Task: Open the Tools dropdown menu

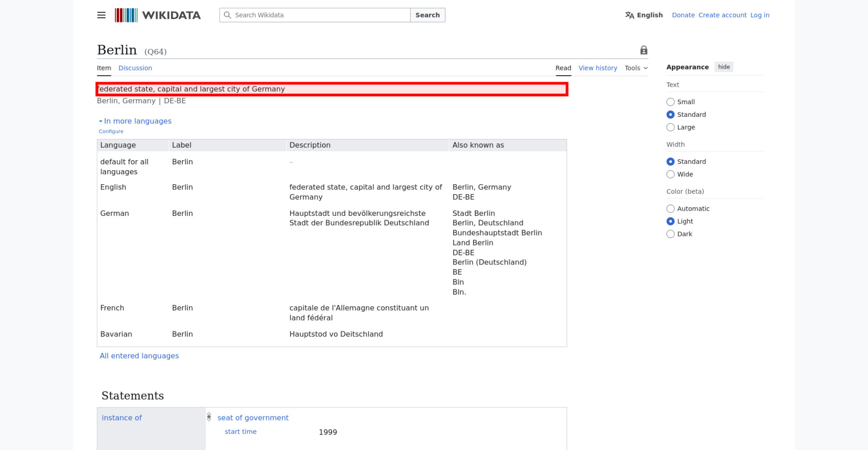Action: 636,68
